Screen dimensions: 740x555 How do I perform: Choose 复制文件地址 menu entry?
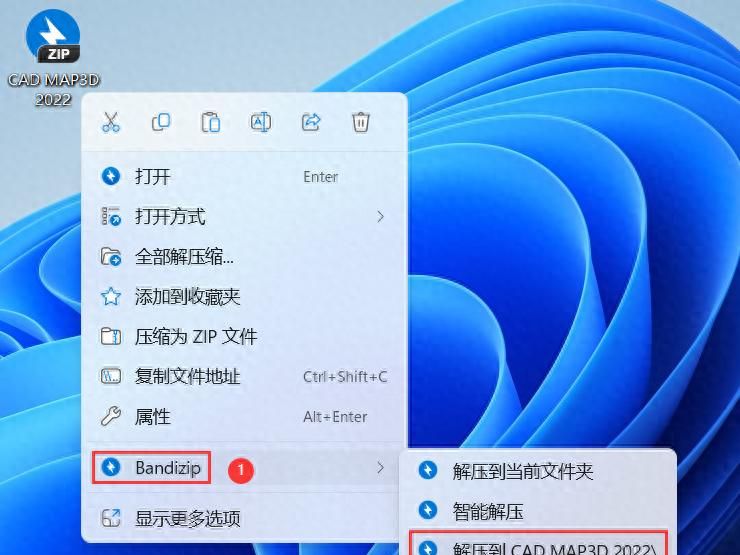[x=244, y=377]
